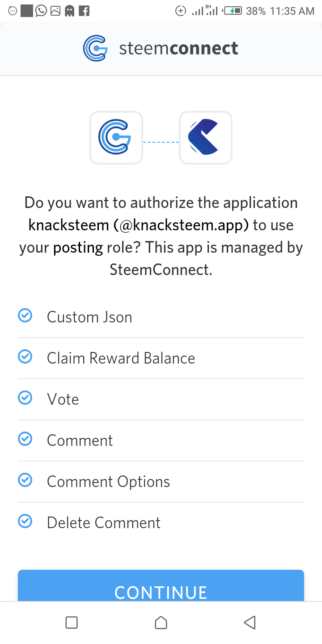
Task: Toggle the Claim Reward Balance checkmark
Action: click(x=25, y=357)
